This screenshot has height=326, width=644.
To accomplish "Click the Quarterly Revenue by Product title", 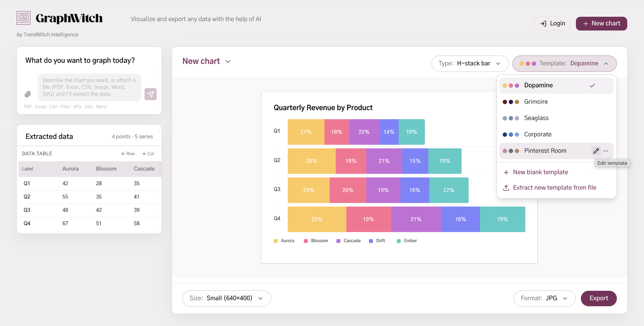I will (x=323, y=108).
